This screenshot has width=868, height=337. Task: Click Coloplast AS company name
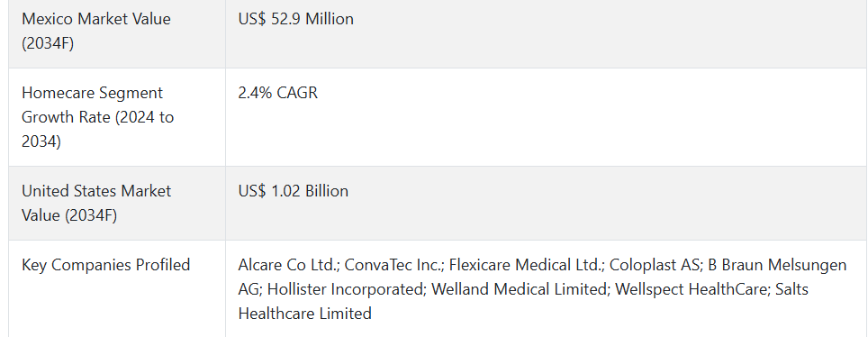654,265
